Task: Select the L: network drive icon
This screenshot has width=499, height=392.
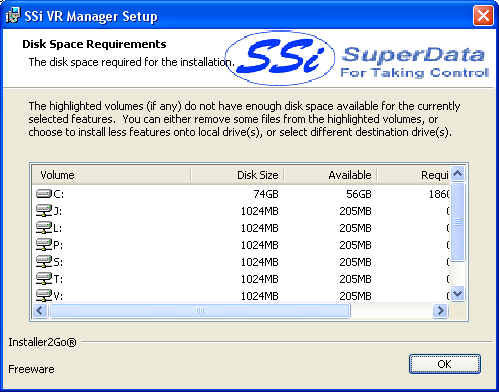Action: tap(44, 228)
